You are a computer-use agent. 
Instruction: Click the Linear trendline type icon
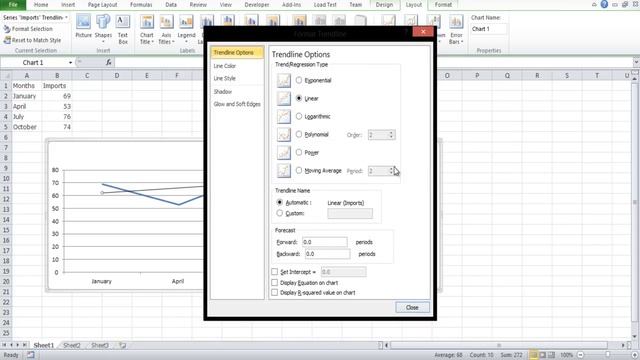284,98
